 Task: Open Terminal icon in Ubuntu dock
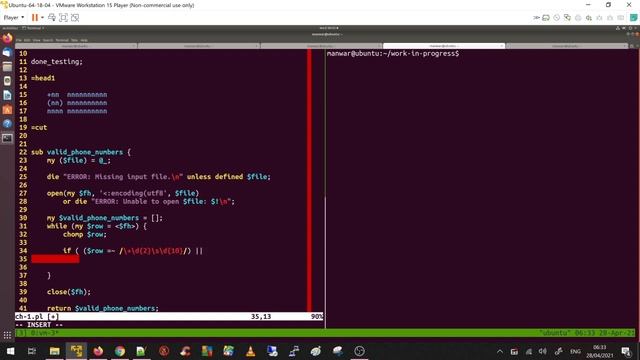point(7,138)
